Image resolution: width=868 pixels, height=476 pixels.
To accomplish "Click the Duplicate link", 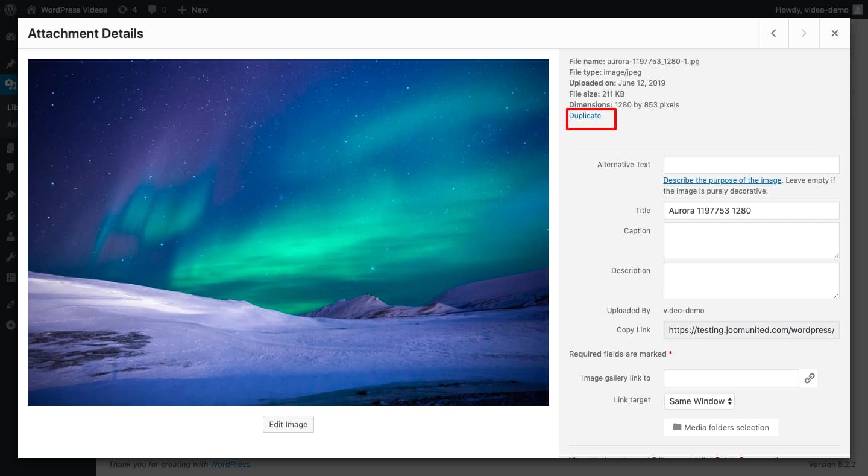I will click(x=585, y=116).
